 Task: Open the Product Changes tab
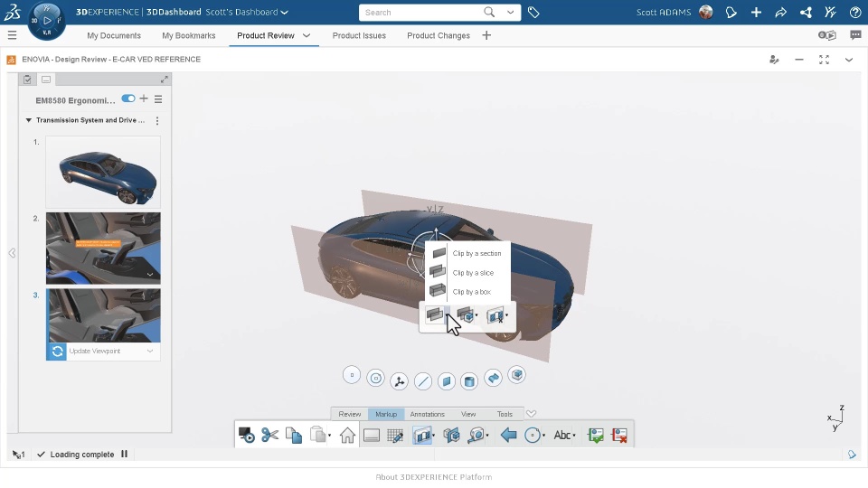(439, 35)
